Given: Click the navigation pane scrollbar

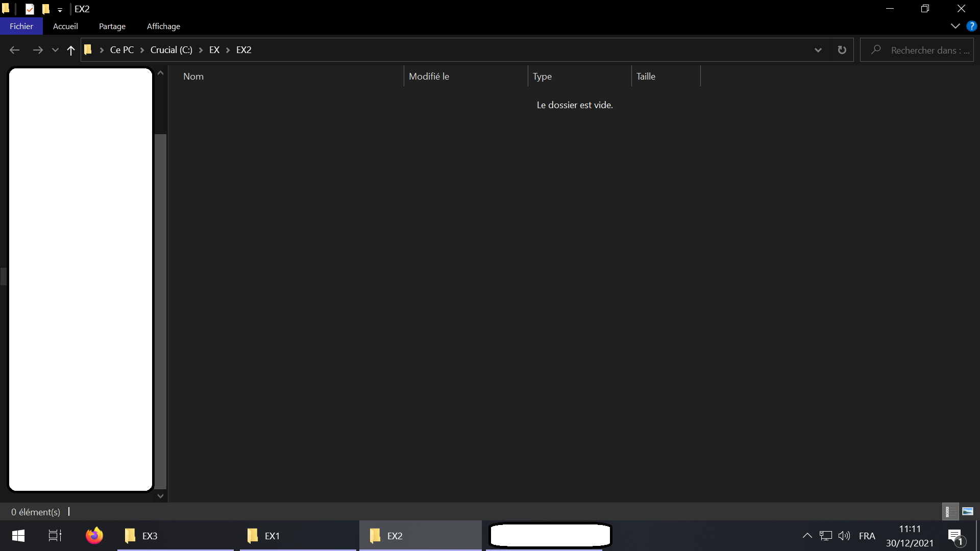Looking at the screenshot, I should coord(160,306).
